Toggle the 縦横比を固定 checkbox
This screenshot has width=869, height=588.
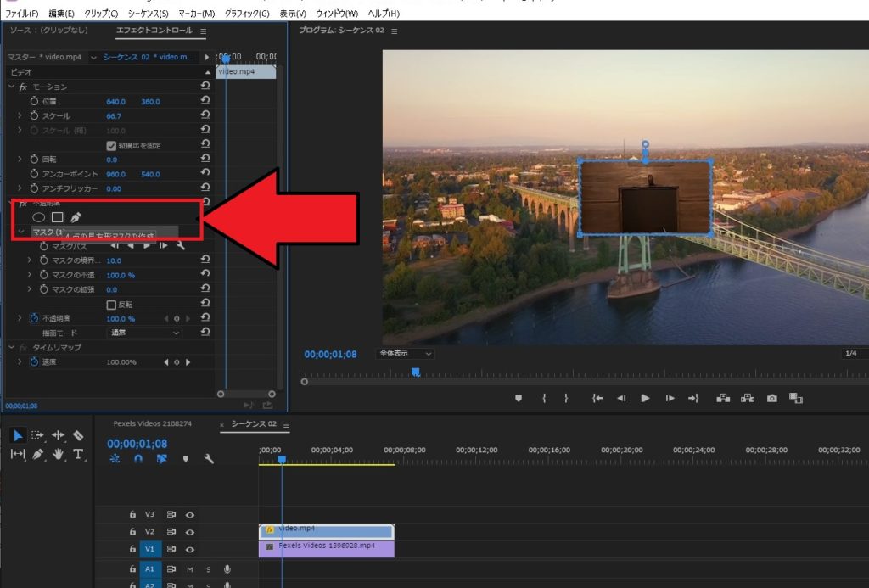pyautogui.click(x=111, y=145)
